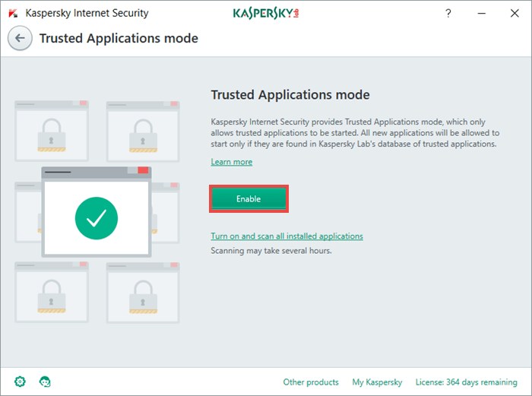
Task: Open the Support agent face icon
Action: (x=45, y=382)
